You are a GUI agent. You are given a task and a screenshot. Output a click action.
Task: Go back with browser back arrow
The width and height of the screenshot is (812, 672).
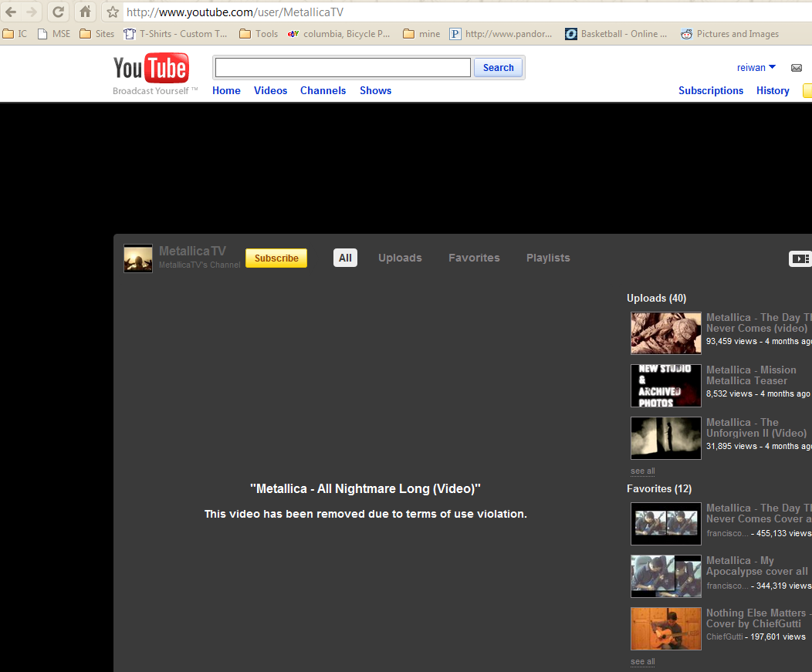click(x=11, y=12)
